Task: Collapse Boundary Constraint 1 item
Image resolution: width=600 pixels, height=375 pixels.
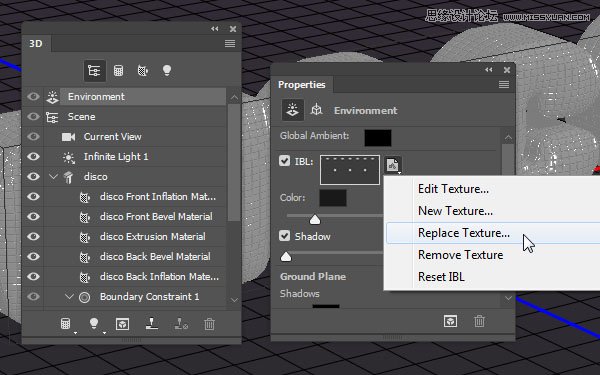Action: 69,297
